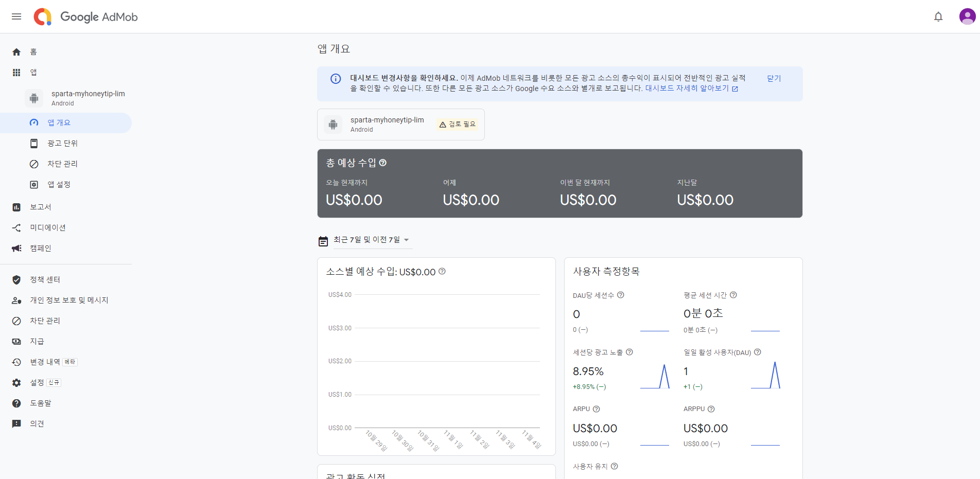Click help icon next to 평균 세션 시간
Image resolution: width=980 pixels, height=479 pixels.
[x=733, y=295]
